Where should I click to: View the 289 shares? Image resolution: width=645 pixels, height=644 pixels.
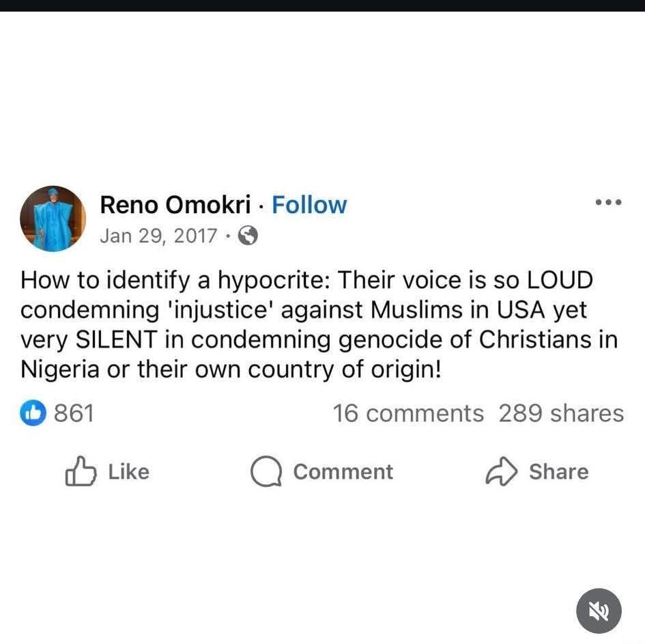click(x=560, y=413)
